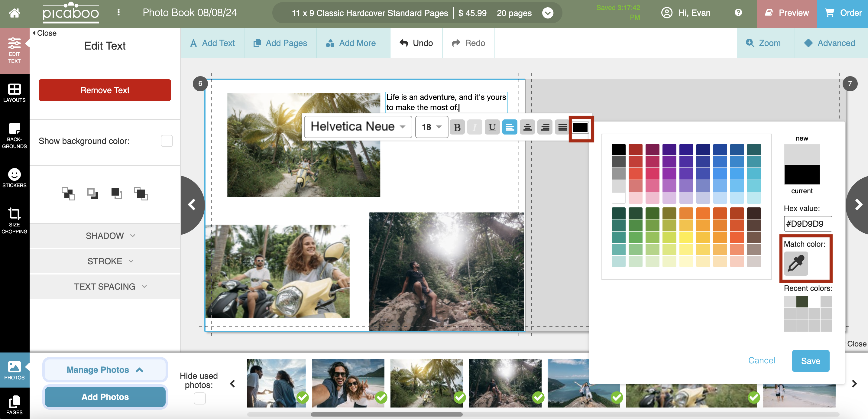Select the couple selfie photo thumbnail

(348, 383)
